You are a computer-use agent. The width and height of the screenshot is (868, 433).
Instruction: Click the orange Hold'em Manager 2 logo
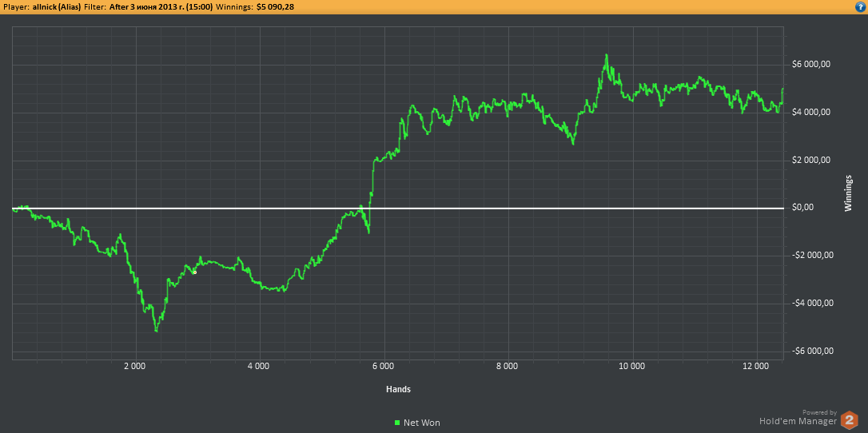pyautogui.click(x=850, y=419)
